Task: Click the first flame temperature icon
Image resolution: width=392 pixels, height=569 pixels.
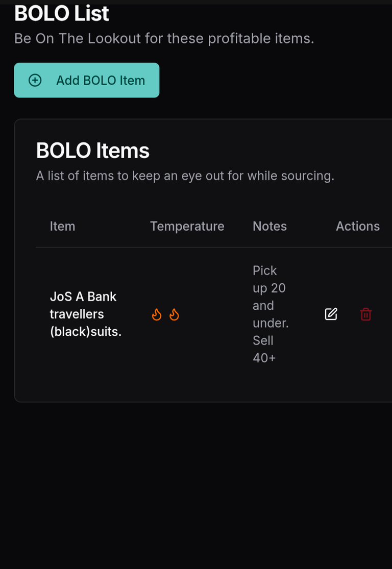Action: tap(156, 314)
